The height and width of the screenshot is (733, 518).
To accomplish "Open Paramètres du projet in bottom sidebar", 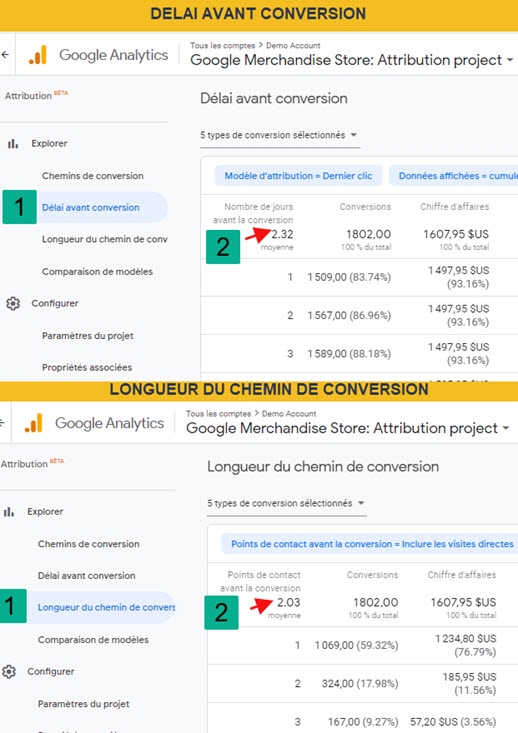I will point(83,704).
